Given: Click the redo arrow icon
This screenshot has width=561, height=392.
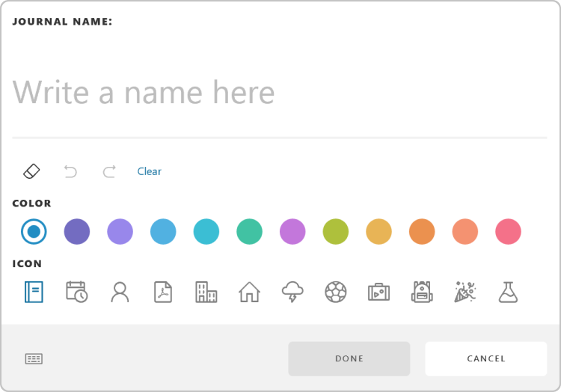Looking at the screenshot, I should click(109, 171).
